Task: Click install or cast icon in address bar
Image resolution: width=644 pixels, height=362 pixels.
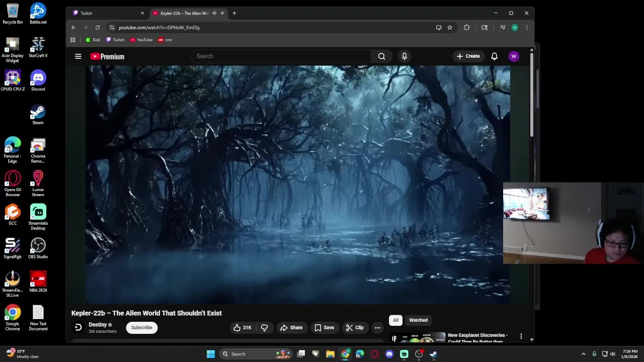Action: tap(439, 28)
